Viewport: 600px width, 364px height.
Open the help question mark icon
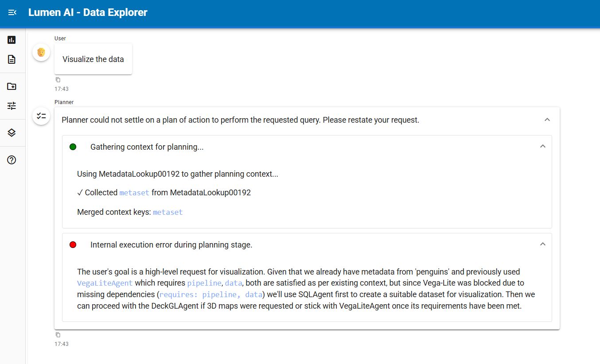pyautogui.click(x=12, y=160)
